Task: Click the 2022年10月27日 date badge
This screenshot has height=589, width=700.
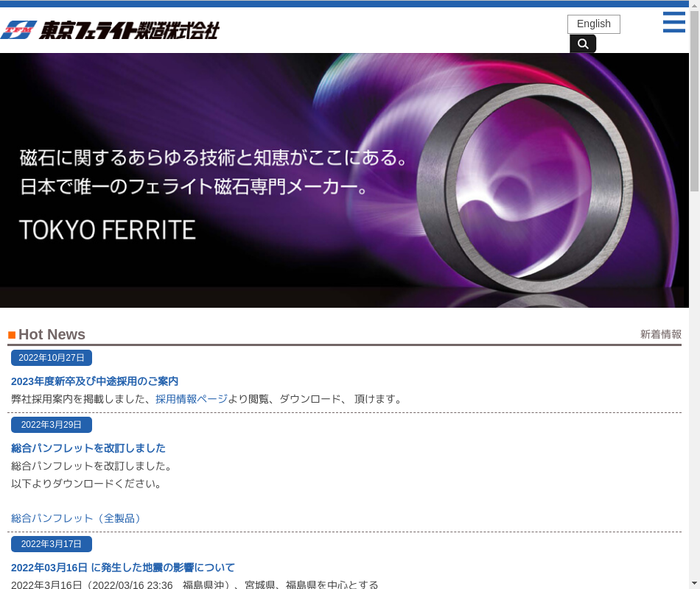Action: pyautogui.click(x=52, y=358)
